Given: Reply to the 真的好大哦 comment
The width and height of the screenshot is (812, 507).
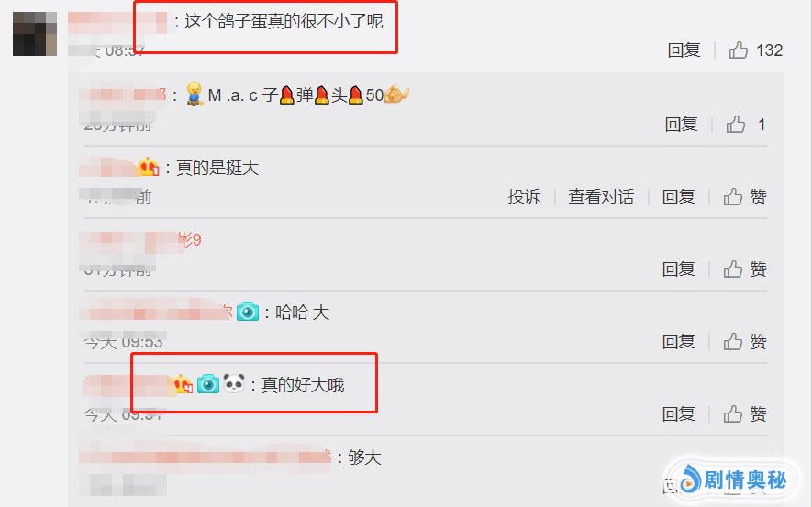Looking at the screenshot, I should 678,413.
